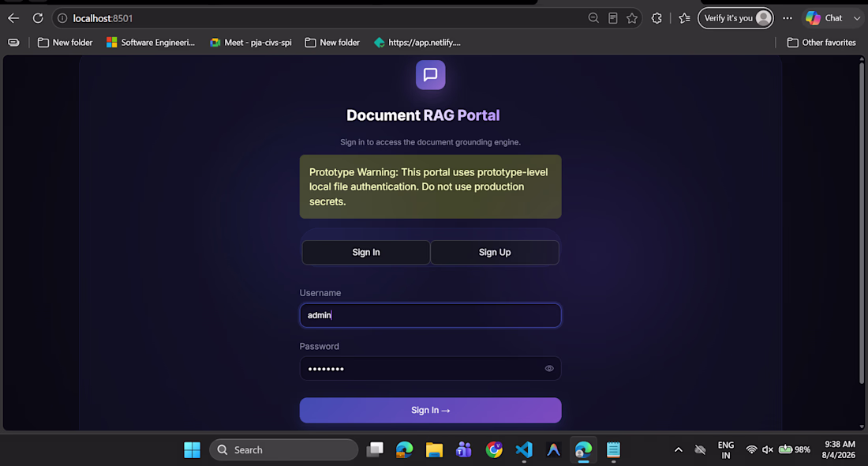The width and height of the screenshot is (868, 466).
Task: Open Copilot Chat in the browser toolbar
Action: pos(824,18)
